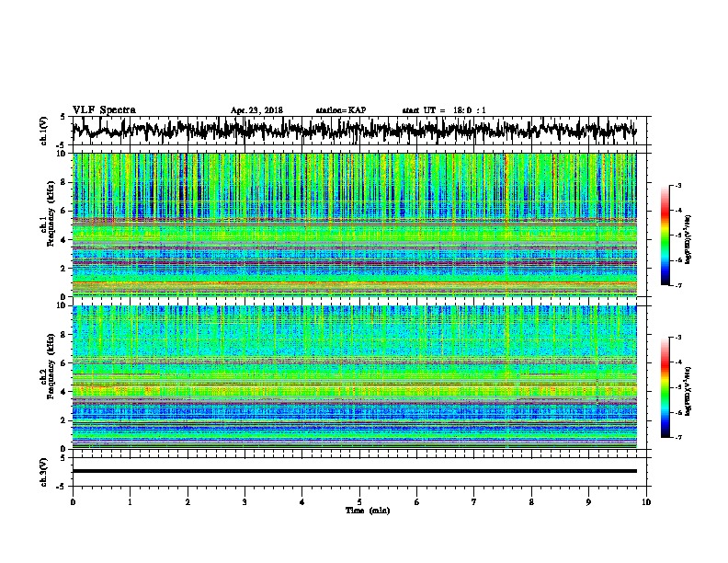Click the ch.2 "Frequency (kHz)" axis label
Viewport: 728px width, 563px height.
pyautogui.click(x=51, y=366)
